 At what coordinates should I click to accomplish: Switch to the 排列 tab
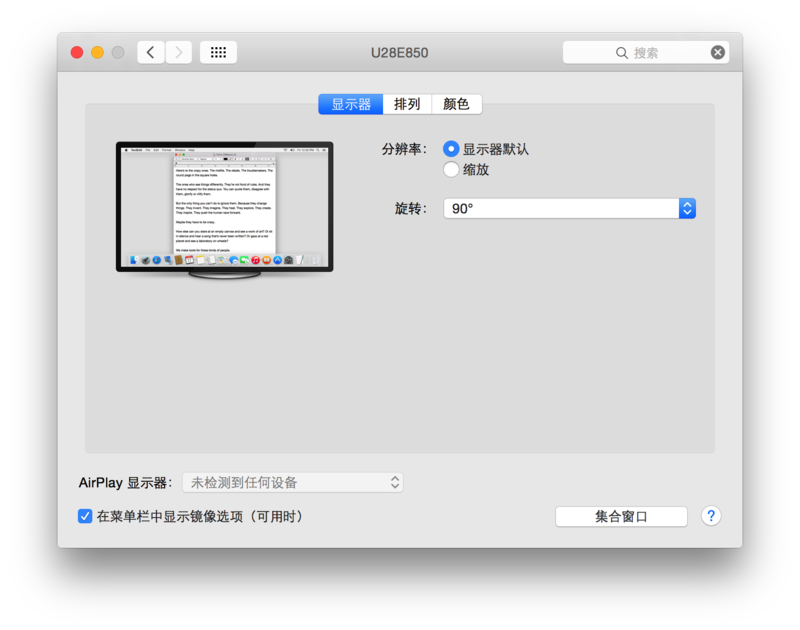[x=407, y=104]
